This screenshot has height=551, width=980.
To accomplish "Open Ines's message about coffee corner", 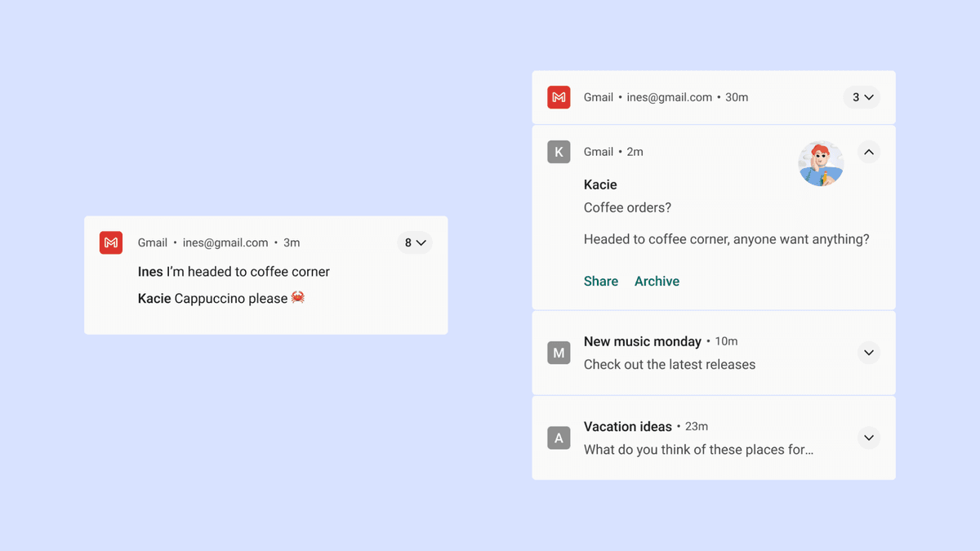I will pyautogui.click(x=234, y=272).
